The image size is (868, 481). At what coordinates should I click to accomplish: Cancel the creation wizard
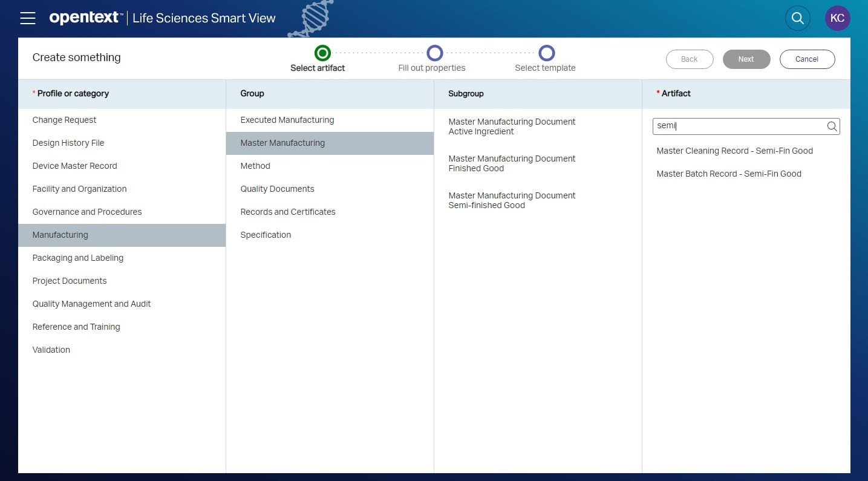[807, 59]
